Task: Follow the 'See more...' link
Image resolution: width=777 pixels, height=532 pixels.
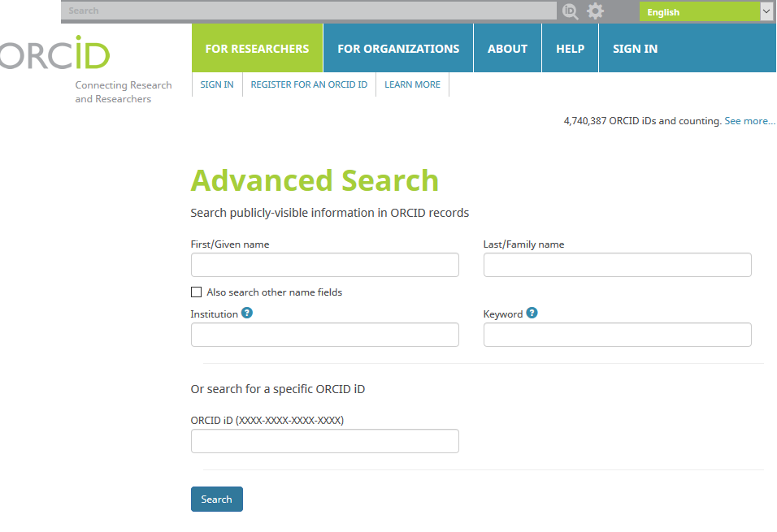Action: coord(749,121)
